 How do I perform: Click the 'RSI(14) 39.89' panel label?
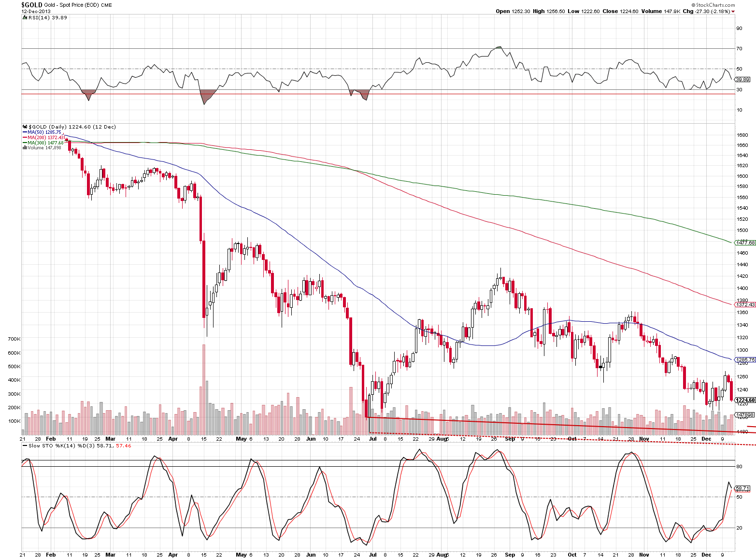[x=48, y=17]
